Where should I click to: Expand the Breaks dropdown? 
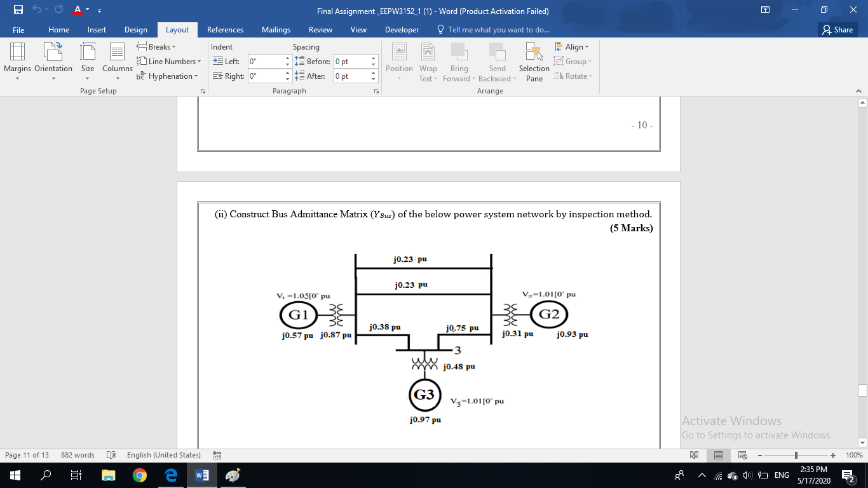click(x=156, y=46)
